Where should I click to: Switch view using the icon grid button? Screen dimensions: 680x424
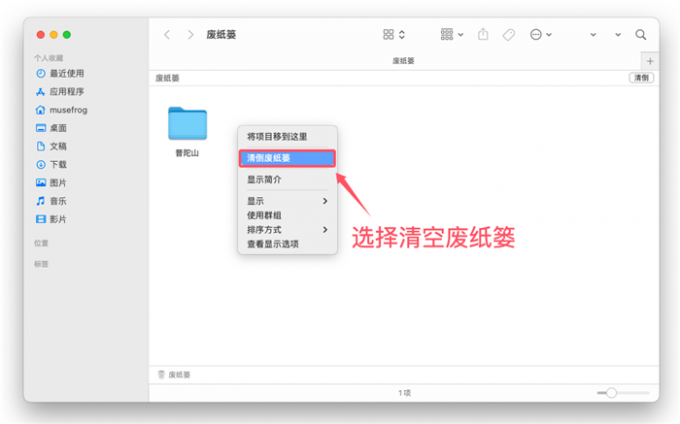(x=389, y=34)
